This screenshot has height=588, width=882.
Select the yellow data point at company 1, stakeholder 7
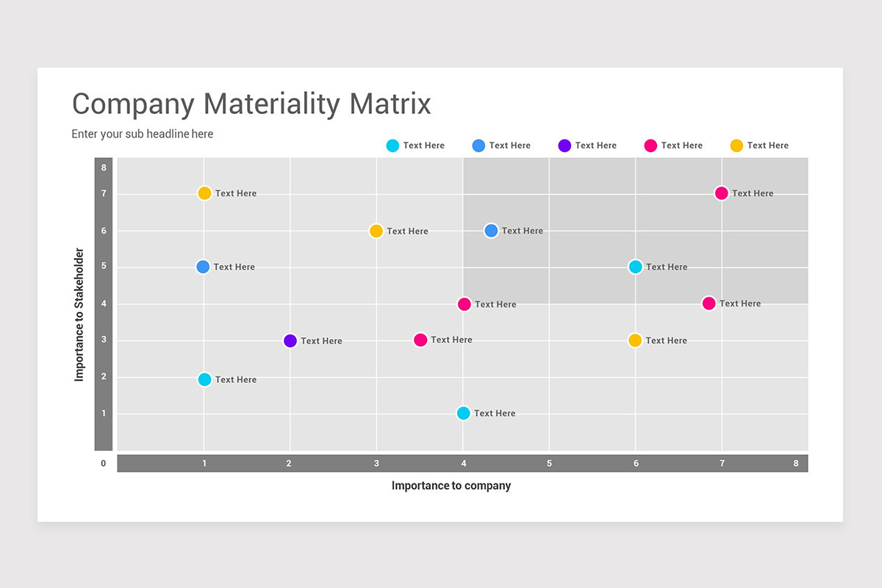point(204,193)
